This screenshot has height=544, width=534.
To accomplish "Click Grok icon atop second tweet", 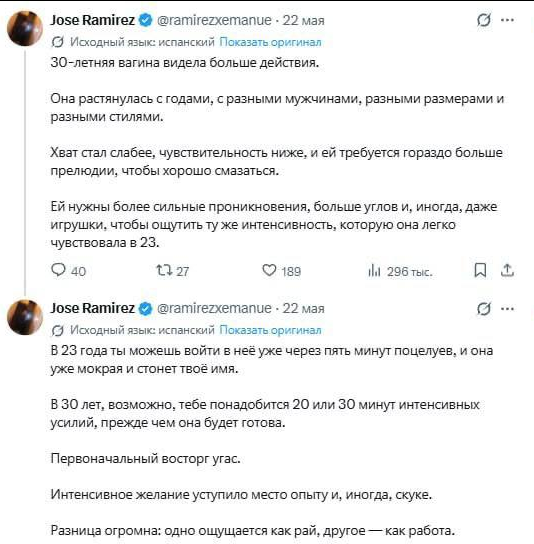I will coord(484,308).
